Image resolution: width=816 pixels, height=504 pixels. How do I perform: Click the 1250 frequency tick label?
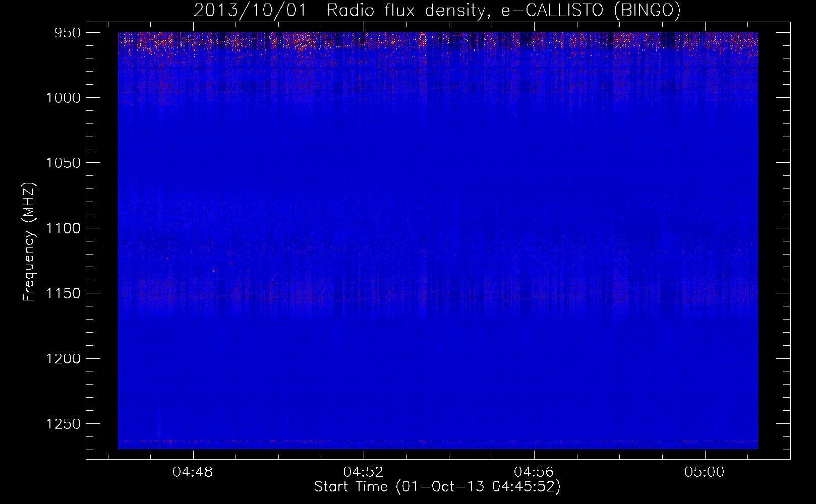[x=63, y=424]
